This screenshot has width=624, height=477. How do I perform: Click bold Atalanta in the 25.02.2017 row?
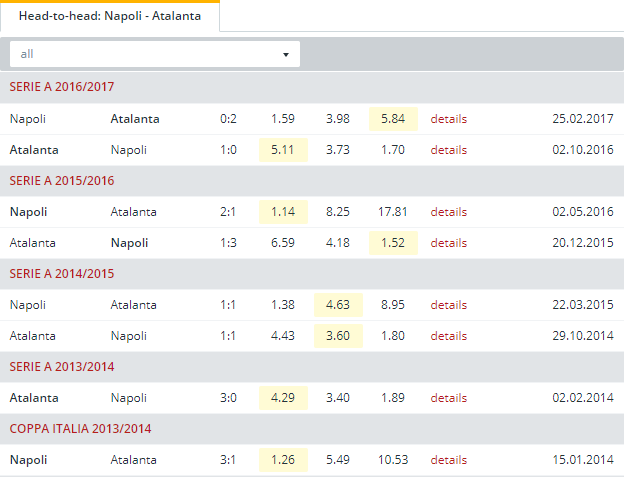pyautogui.click(x=135, y=119)
